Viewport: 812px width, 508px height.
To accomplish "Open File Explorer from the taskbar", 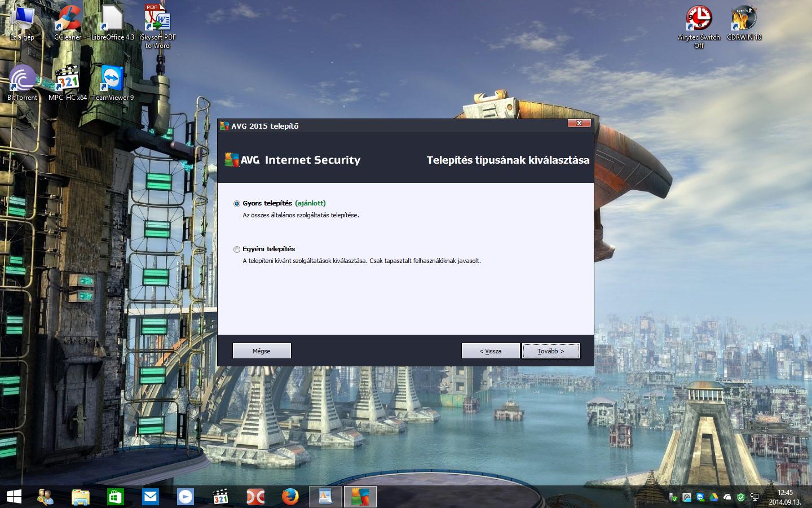I will point(81,497).
